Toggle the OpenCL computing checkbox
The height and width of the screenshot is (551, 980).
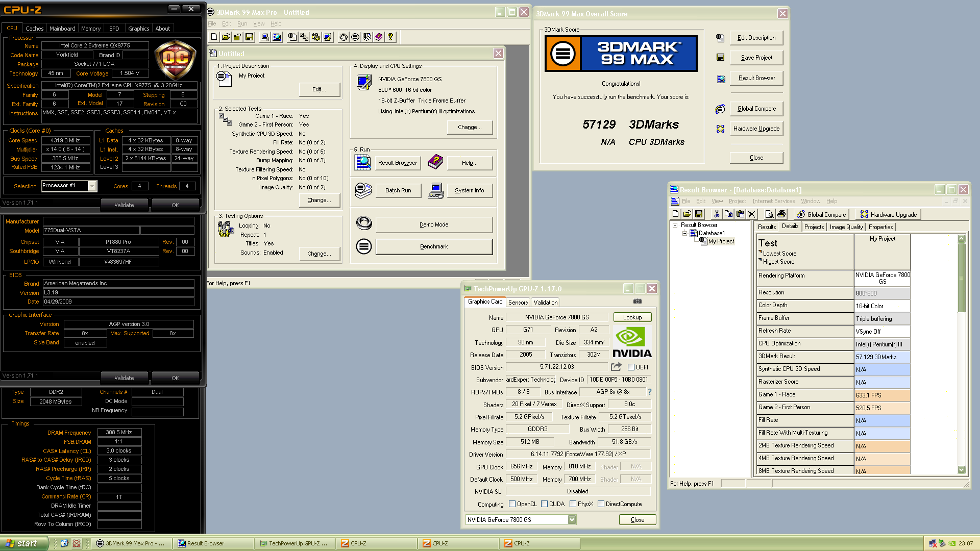tap(512, 504)
